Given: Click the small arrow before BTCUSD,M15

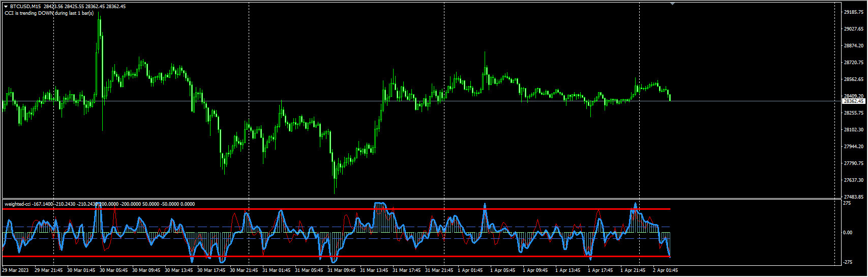Looking at the screenshot, I should [x=6, y=7].
